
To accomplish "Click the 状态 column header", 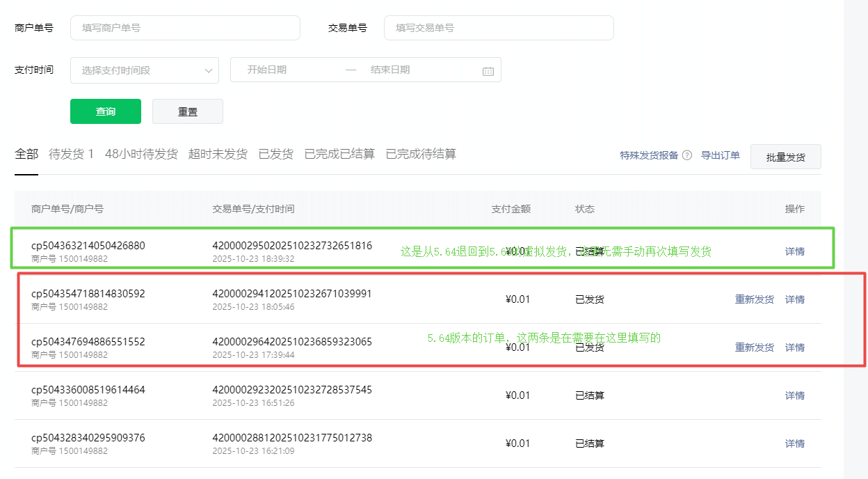I will (x=585, y=209).
